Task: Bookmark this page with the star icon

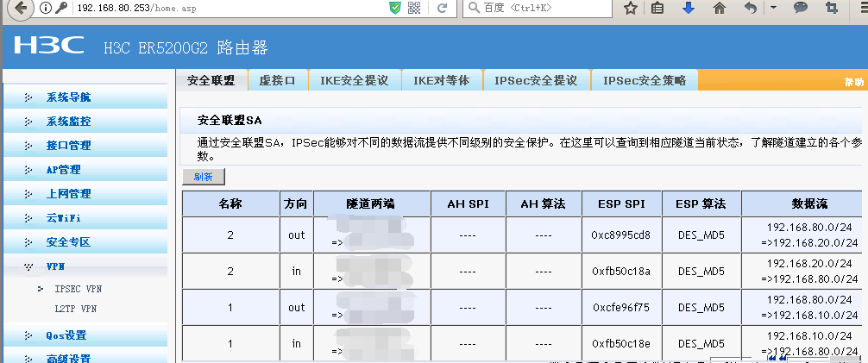Action: coord(631,8)
